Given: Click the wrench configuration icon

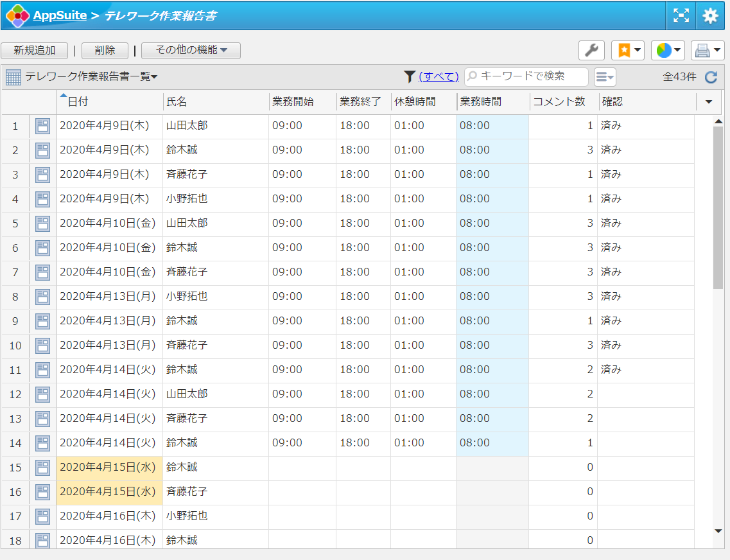Looking at the screenshot, I should [x=591, y=50].
